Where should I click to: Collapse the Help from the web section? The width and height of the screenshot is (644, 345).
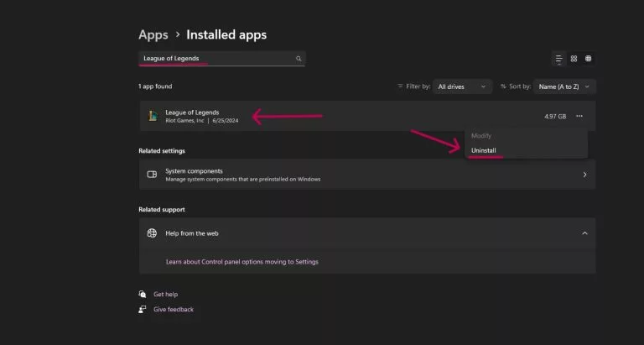coord(584,233)
